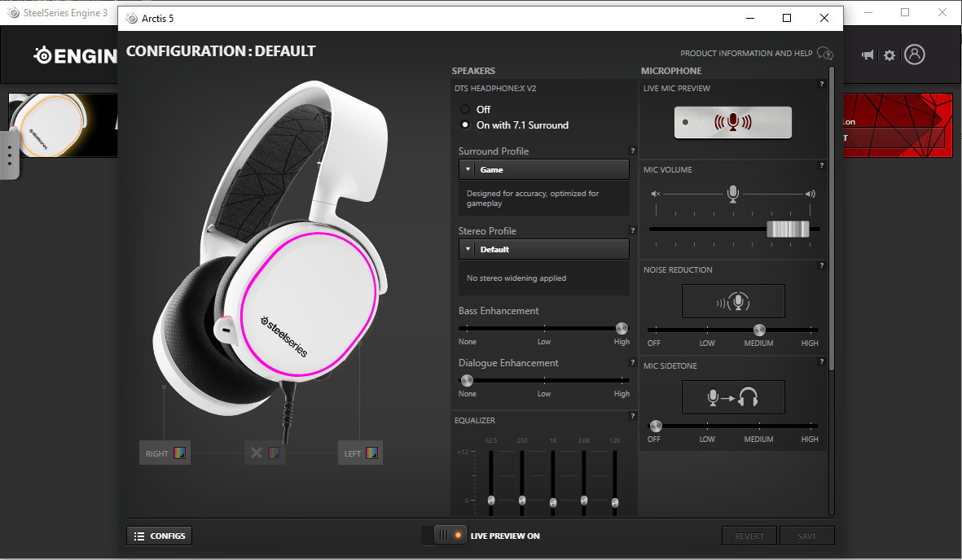Select On with 7.1 Surround option
The width and height of the screenshot is (962, 560).
(465, 125)
